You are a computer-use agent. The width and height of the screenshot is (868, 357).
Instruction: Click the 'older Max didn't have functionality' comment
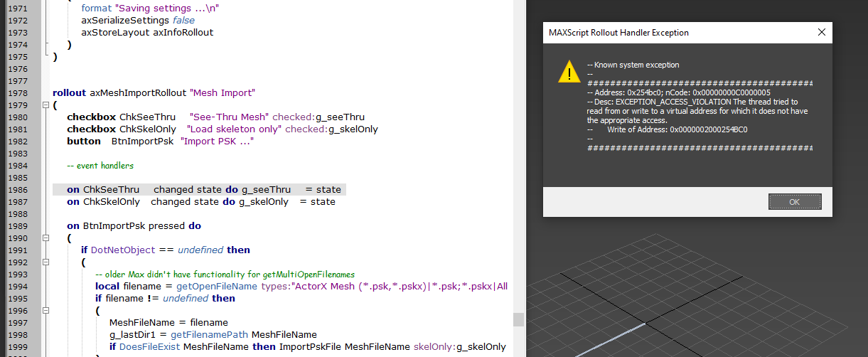(x=225, y=275)
